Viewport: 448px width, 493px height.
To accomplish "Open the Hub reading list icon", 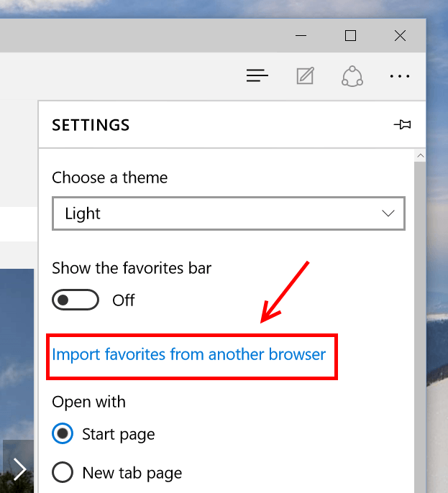I will pos(257,75).
